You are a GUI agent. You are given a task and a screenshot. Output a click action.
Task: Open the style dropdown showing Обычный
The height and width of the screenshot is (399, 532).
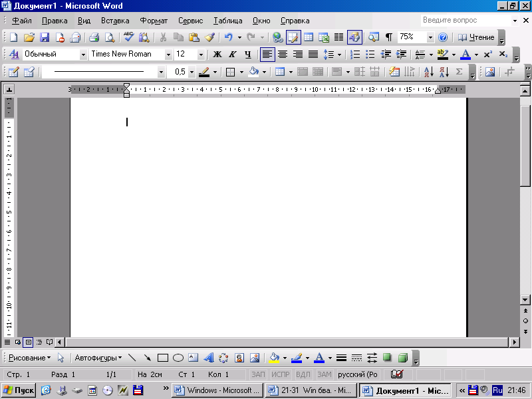[83, 55]
